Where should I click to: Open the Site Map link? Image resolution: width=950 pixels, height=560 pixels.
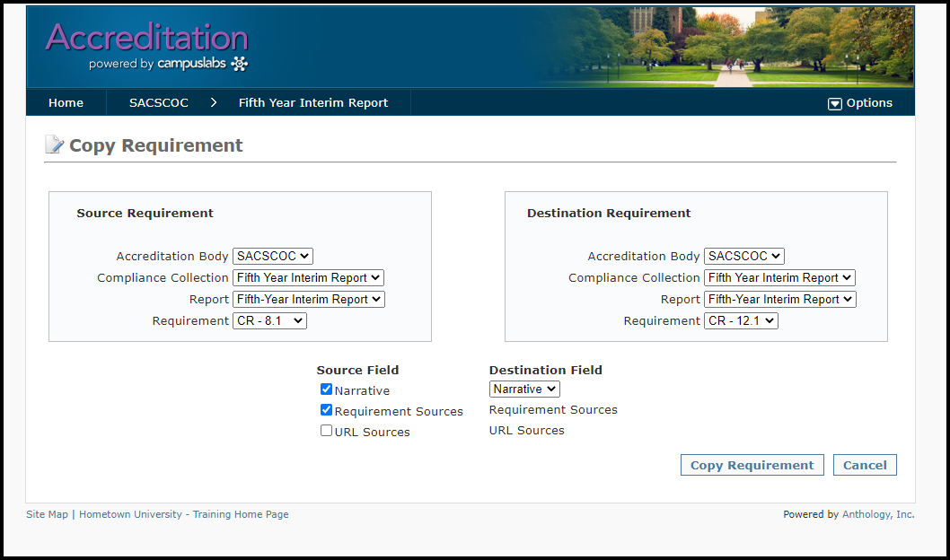(47, 514)
